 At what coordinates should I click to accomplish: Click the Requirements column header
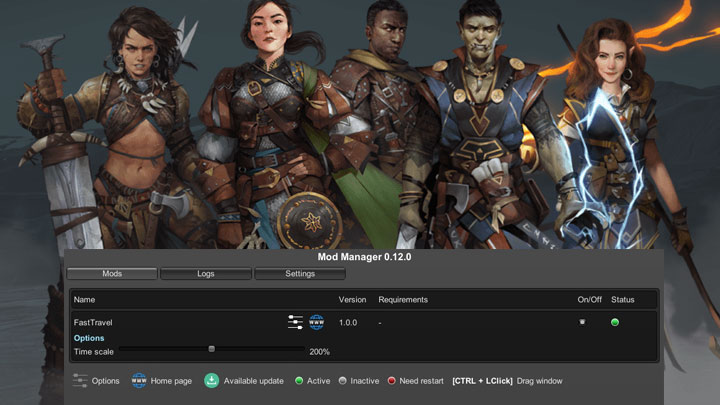[403, 299]
